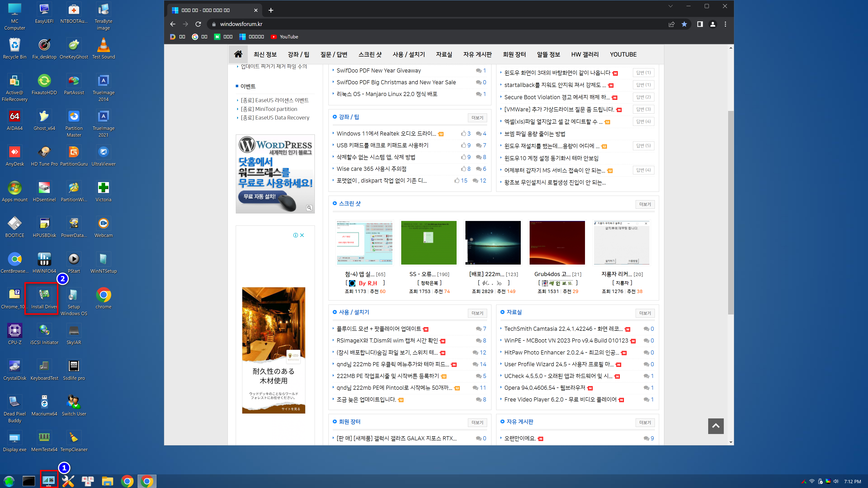The width and height of the screenshot is (868, 488).
Task: Open the TempCleaner desktop icon
Action: 74,442
